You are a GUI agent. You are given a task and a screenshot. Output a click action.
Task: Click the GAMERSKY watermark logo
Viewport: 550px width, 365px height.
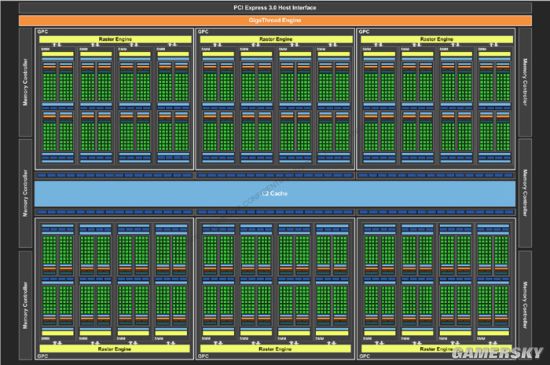(x=497, y=353)
